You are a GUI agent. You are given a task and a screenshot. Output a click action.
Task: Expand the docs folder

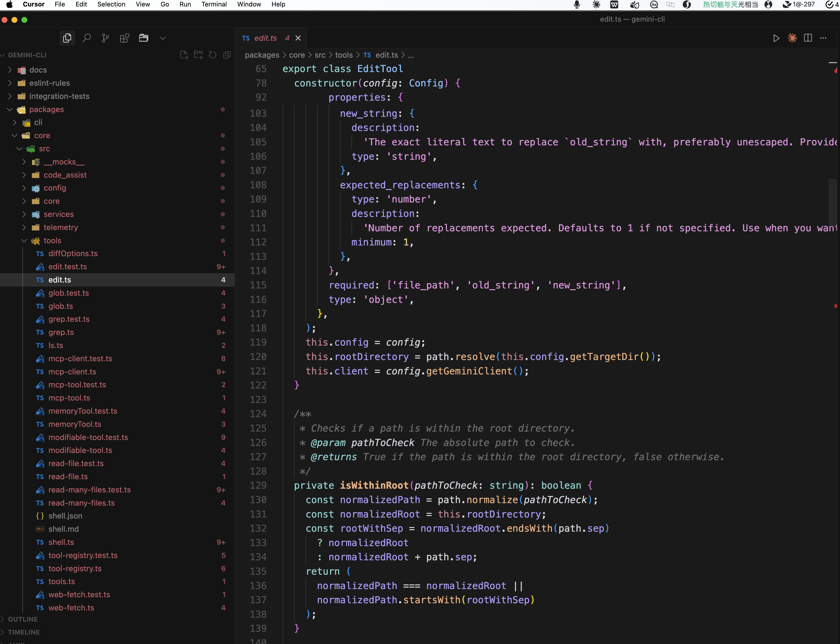click(x=38, y=70)
